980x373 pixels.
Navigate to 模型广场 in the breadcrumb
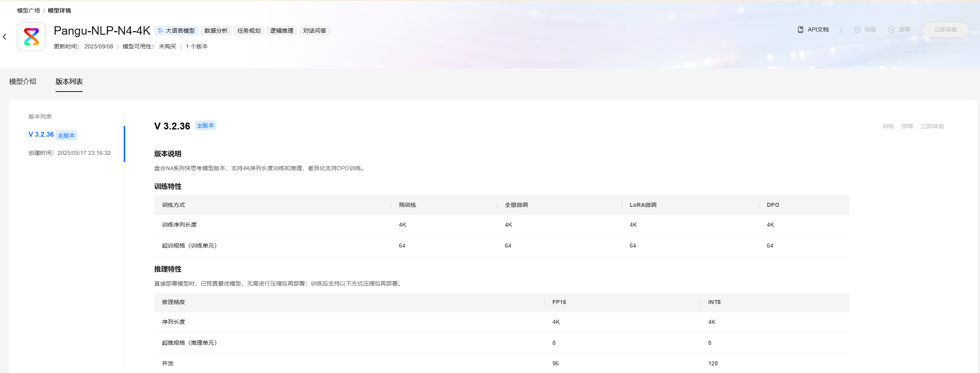[x=29, y=10]
